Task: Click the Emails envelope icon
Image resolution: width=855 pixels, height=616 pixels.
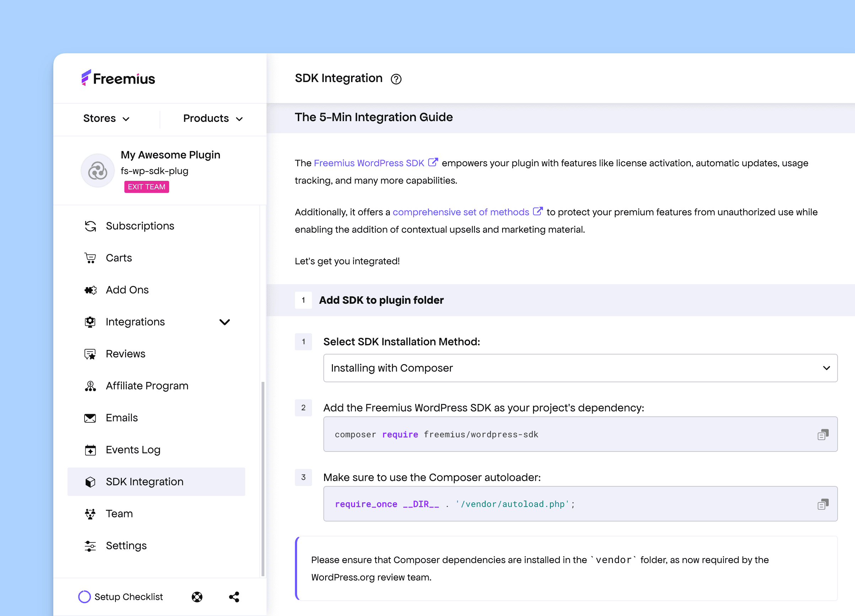Action: [90, 418]
